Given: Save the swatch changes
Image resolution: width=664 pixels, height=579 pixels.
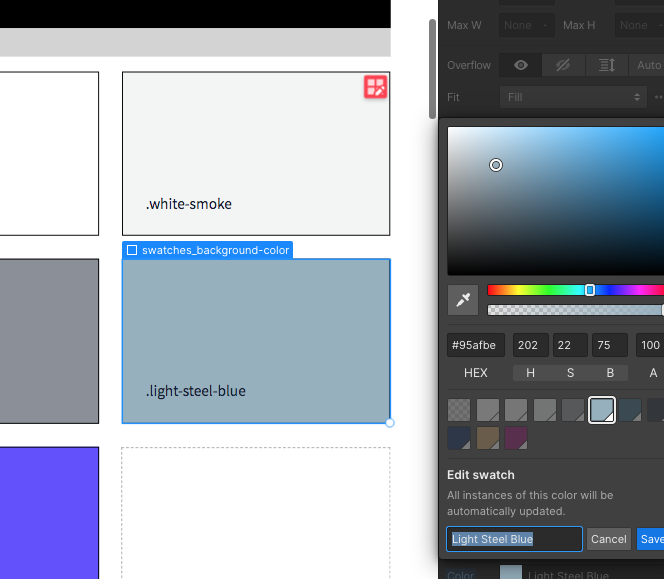Looking at the screenshot, I should click(x=651, y=539).
